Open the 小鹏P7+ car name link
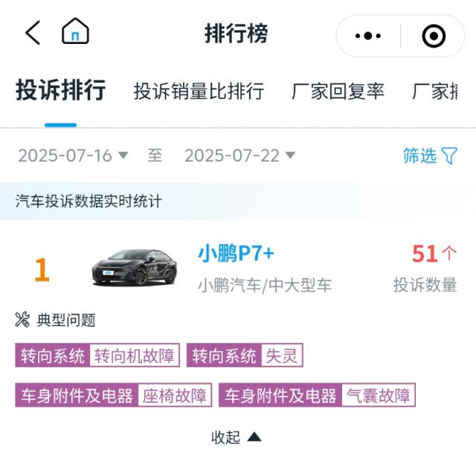Image resolution: width=476 pixels, height=463 pixels. pos(236,254)
